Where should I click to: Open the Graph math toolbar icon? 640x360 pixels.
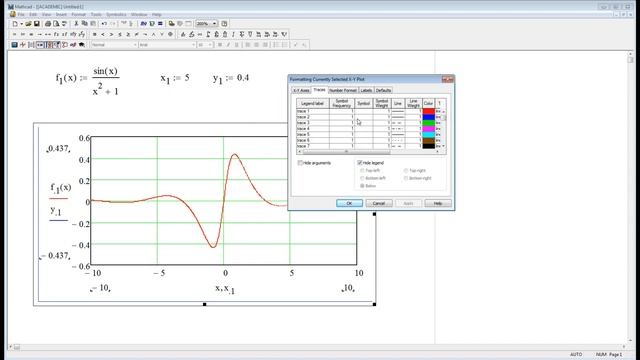point(22,44)
